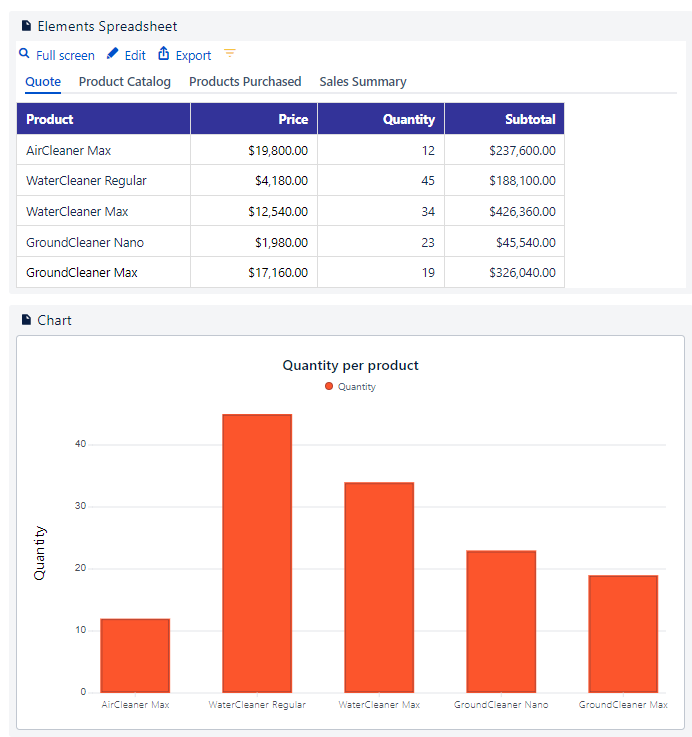Image resolution: width=692 pixels, height=737 pixels.
Task: Click the Export link text
Action: pos(193,56)
